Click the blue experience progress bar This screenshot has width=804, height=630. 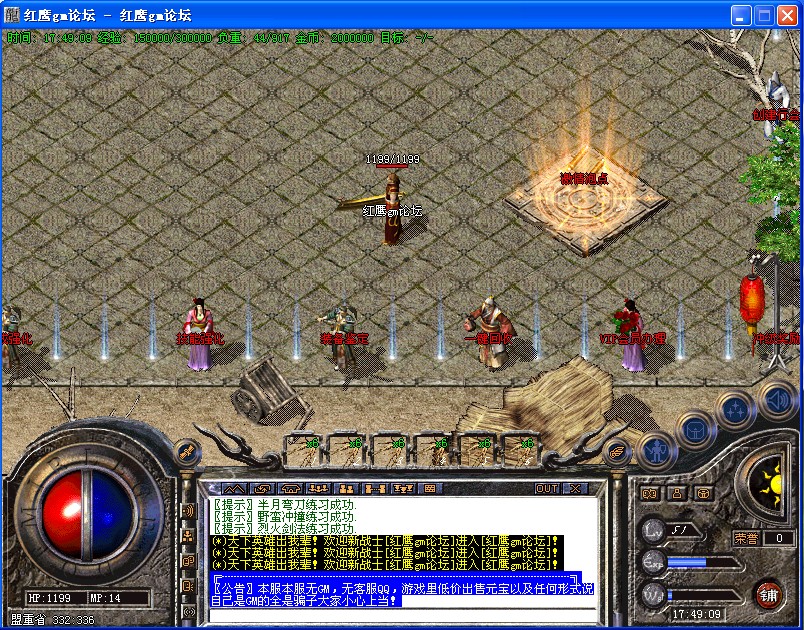click(x=704, y=563)
